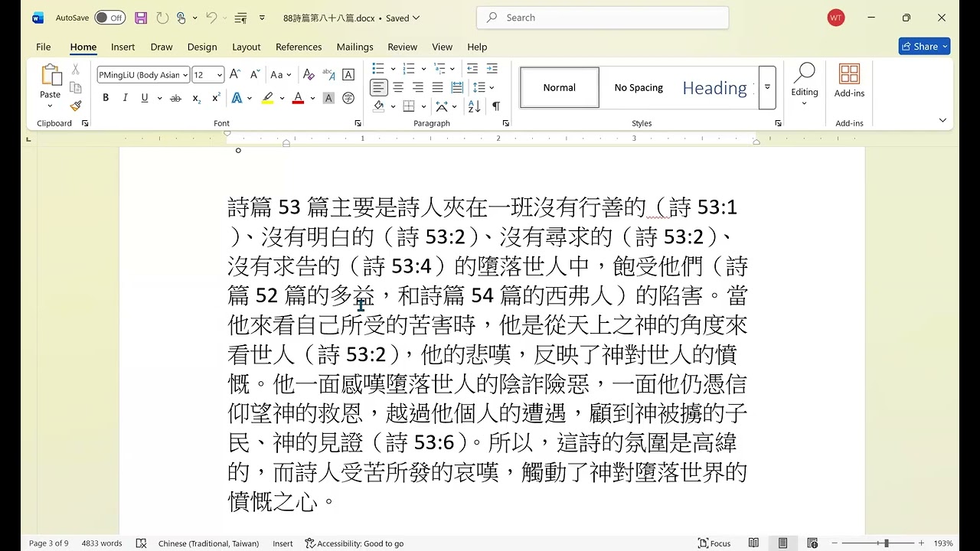Enable Focus mode from status bar

[714, 543]
